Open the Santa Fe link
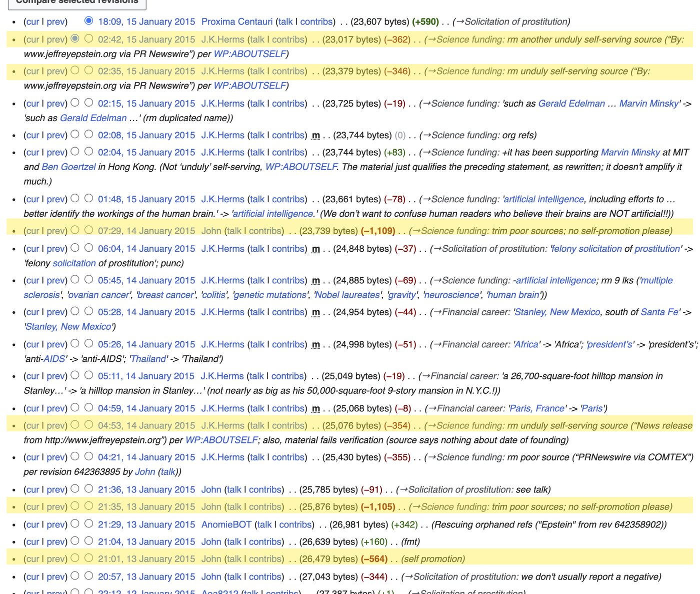The height and width of the screenshot is (594, 700). click(659, 312)
